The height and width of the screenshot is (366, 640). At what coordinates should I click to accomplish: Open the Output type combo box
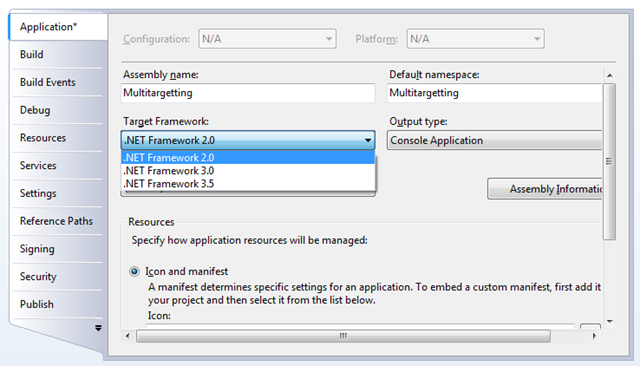coord(494,140)
